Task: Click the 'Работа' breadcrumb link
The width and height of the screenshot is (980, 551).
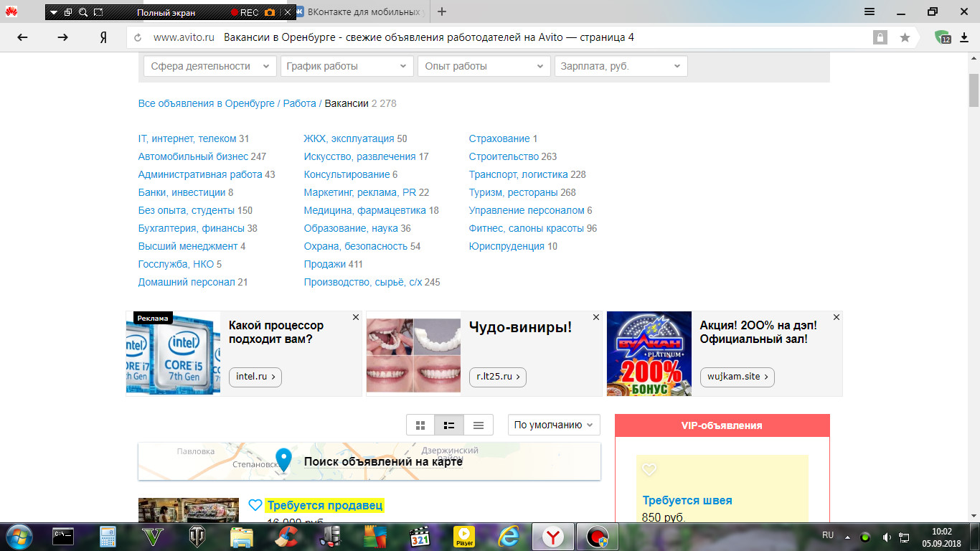Action: point(301,103)
